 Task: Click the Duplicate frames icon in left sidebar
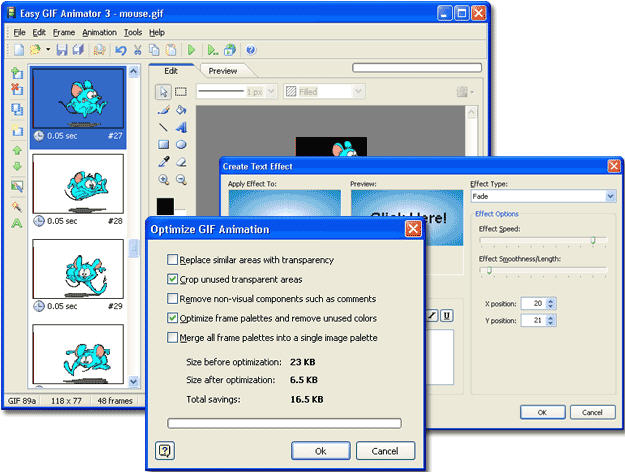[x=17, y=109]
